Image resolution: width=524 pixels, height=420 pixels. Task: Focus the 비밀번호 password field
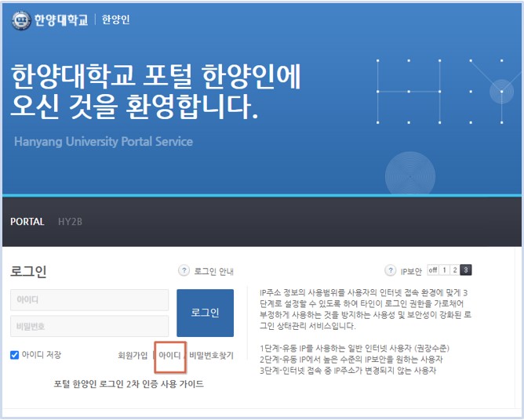(x=89, y=326)
